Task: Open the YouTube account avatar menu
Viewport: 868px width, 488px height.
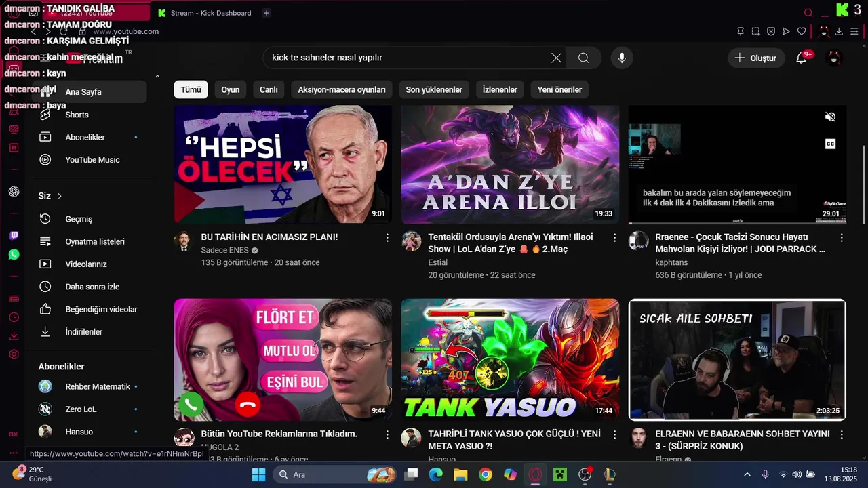Action: click(834, 58)
